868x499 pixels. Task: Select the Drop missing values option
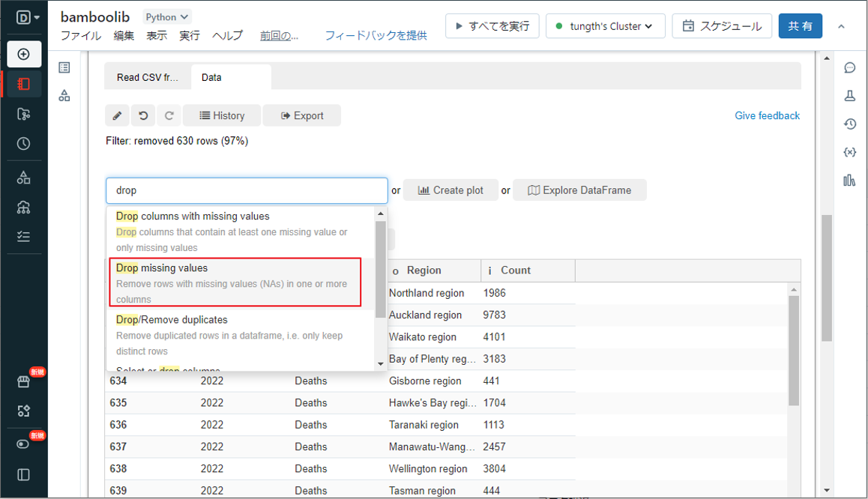235,282
